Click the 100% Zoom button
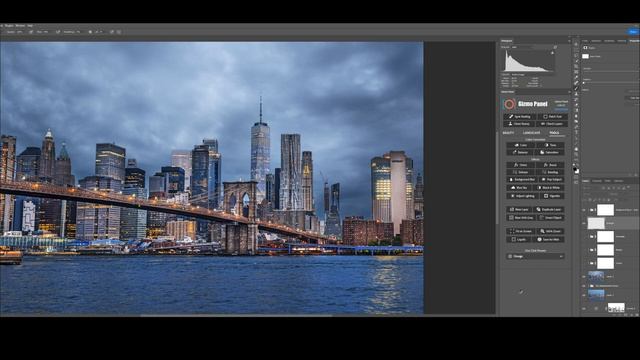Screen dimensions: 640x360 (x=550, y=231)
